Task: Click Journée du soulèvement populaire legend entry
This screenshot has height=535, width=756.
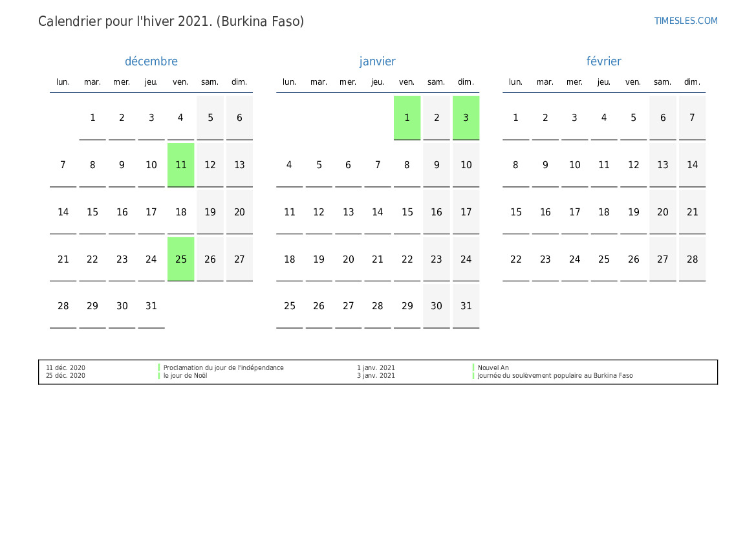Action: [555, 375]
